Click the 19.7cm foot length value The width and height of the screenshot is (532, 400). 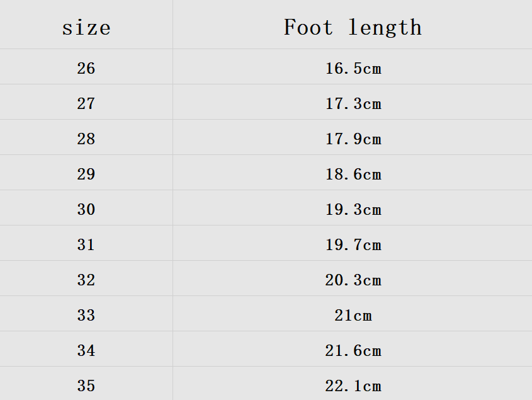click(x=353, y=244)
